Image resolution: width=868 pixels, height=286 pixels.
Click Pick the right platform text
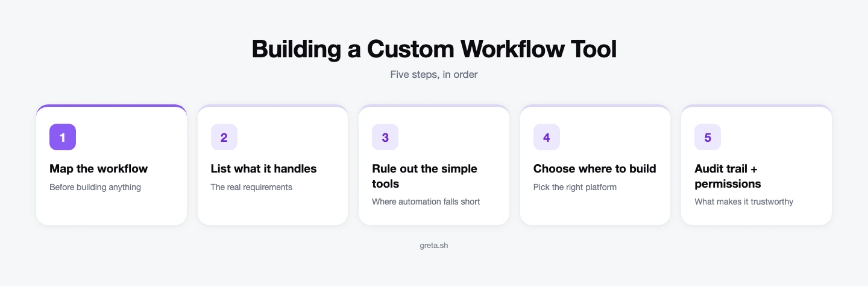click(575, 187)
